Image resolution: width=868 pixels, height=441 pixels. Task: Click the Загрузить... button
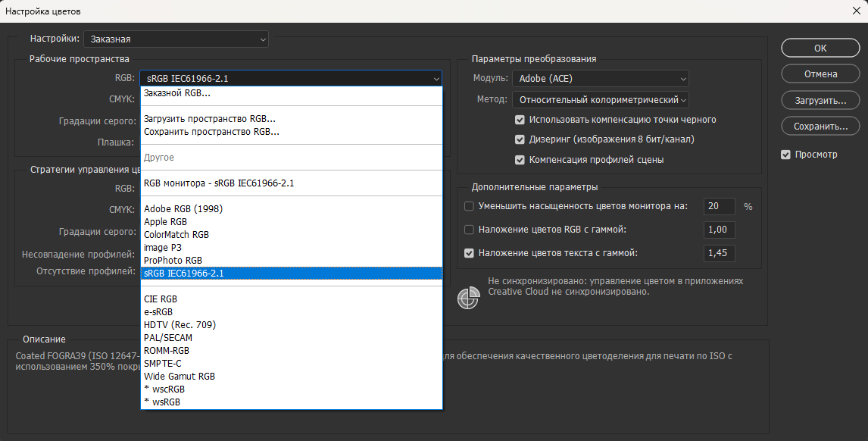(820, 101)
